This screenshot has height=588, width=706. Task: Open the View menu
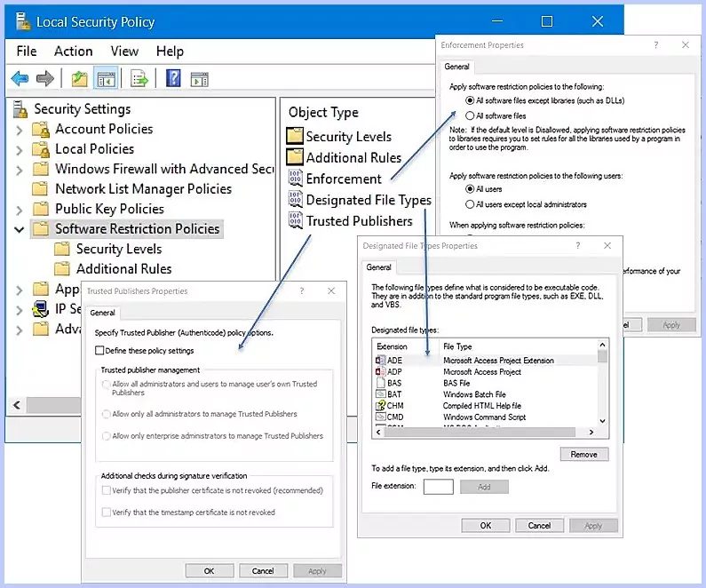[124, 52]
